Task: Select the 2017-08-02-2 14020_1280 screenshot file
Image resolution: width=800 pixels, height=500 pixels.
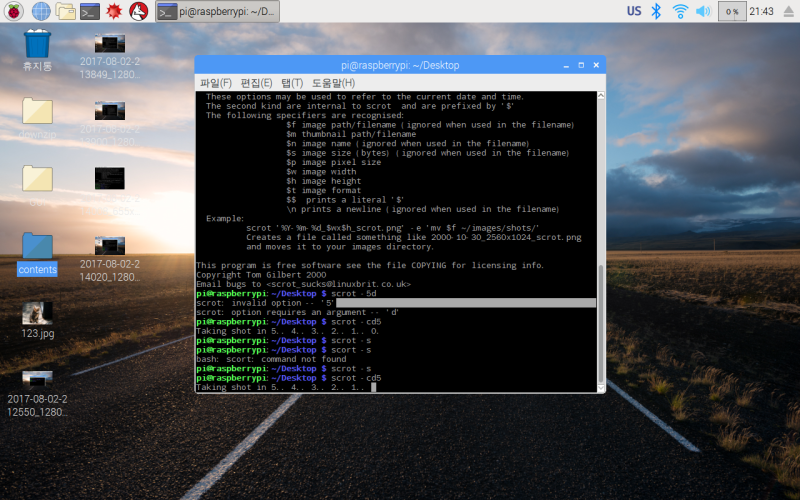Action: click(110, 259)
